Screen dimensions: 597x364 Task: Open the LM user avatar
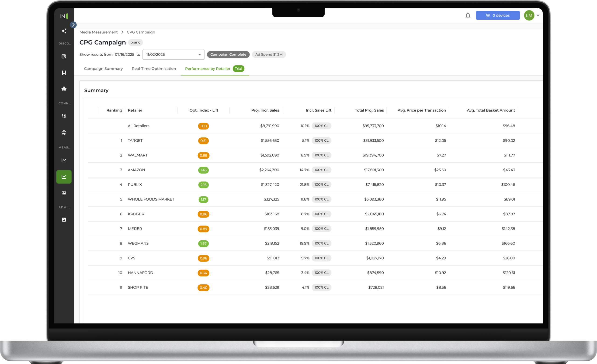tap(529, 16)
